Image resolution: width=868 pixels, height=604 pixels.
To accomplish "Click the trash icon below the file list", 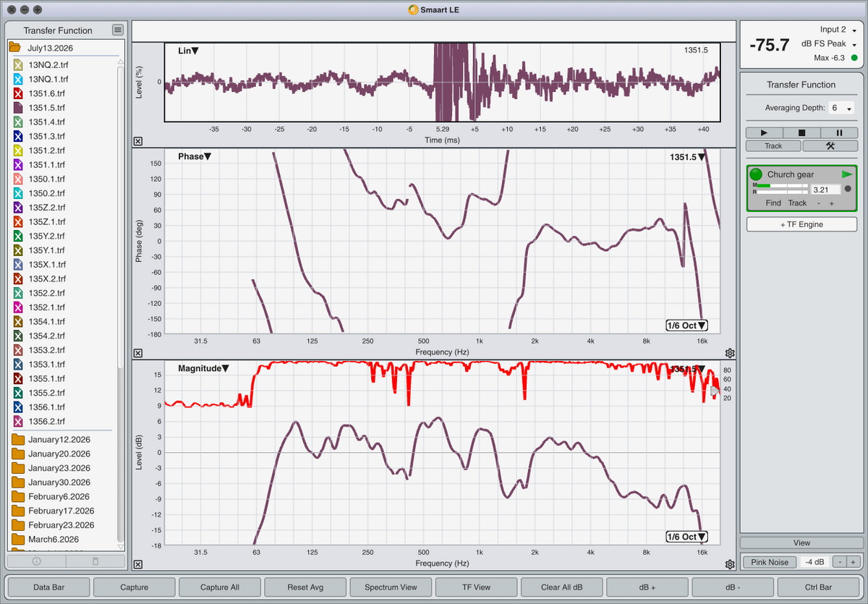I will click(95, 561).
